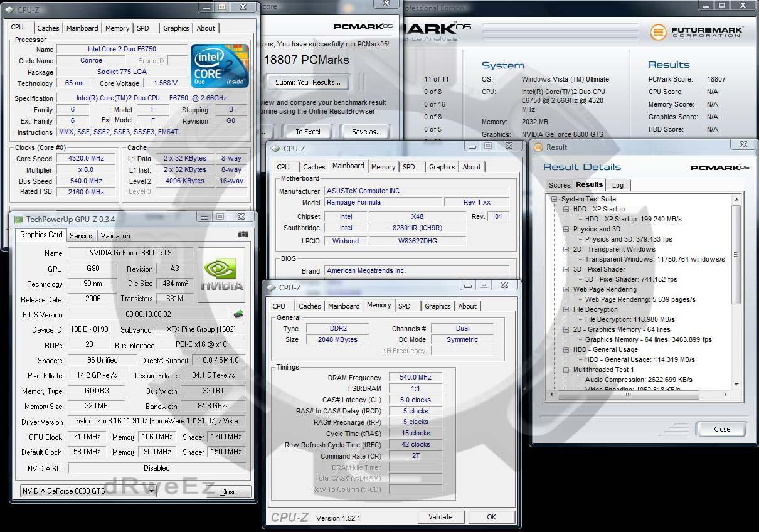
Task: Click the CAS# Latency value 5.0 clocks
Action: [415, 400]
